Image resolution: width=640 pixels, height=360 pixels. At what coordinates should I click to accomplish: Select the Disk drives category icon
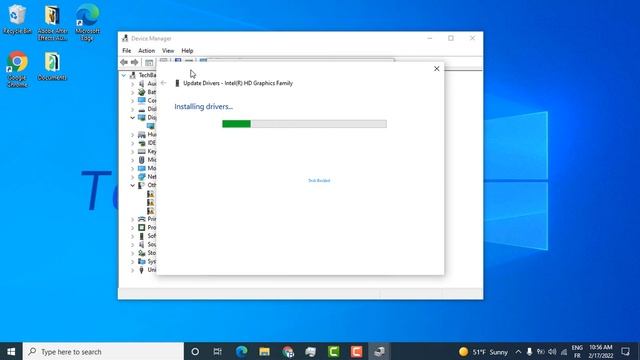[x=142, y=109]
